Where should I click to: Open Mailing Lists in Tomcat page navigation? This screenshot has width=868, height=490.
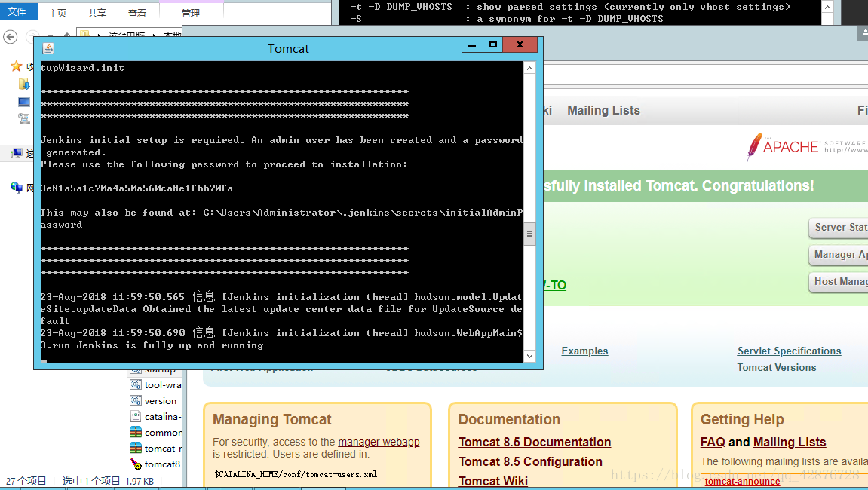(x=603, y=110)
